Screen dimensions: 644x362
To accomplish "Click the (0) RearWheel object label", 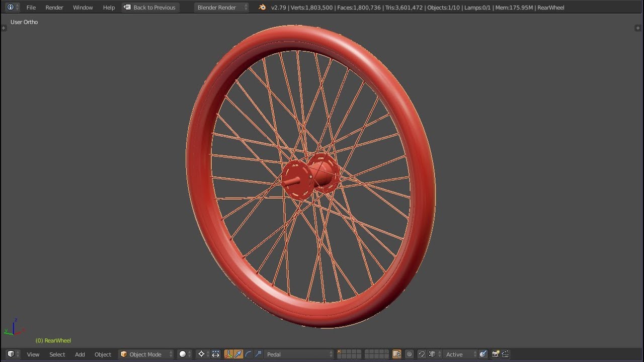I will click(x=53, y=340).
